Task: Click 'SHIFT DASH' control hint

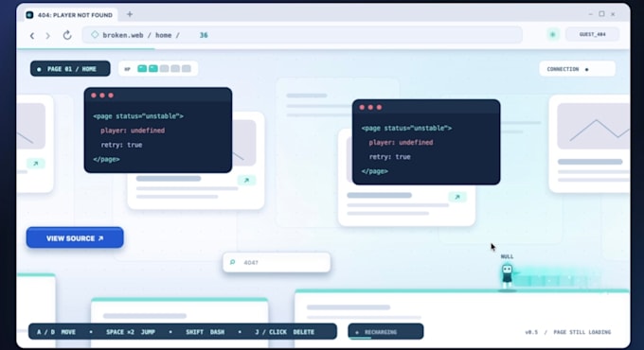Action: click(205, 332)
